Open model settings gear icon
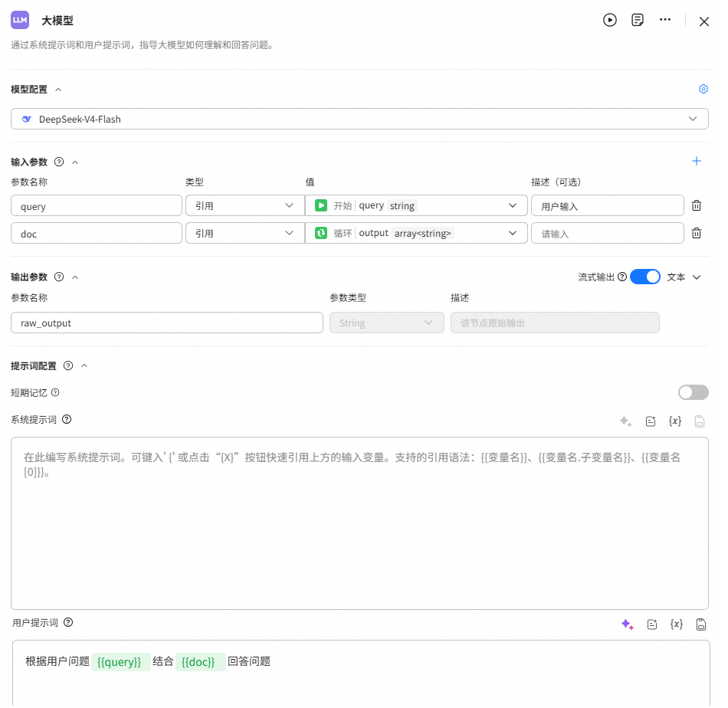 [703, 89]
